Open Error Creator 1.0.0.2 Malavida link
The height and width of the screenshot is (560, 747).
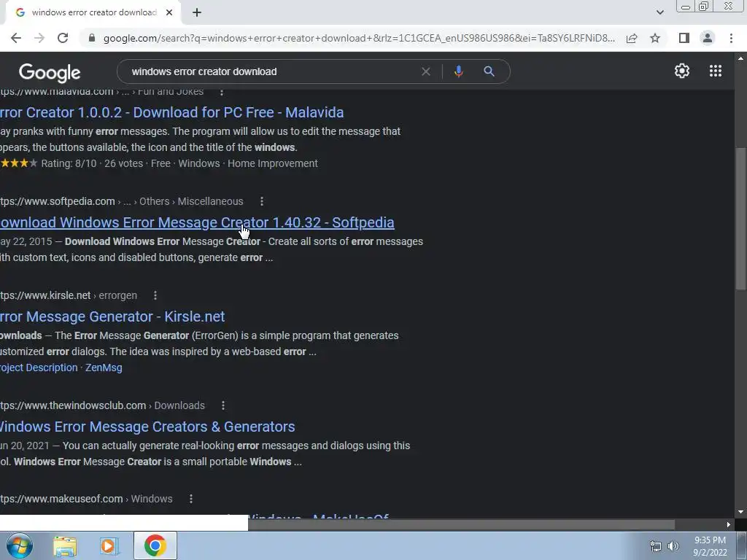[x=171, y=112]
